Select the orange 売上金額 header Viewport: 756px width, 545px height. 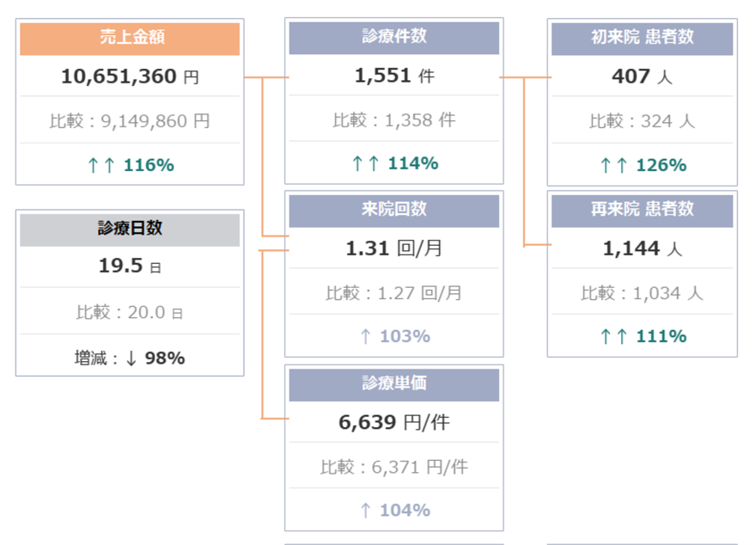(130, 39)
